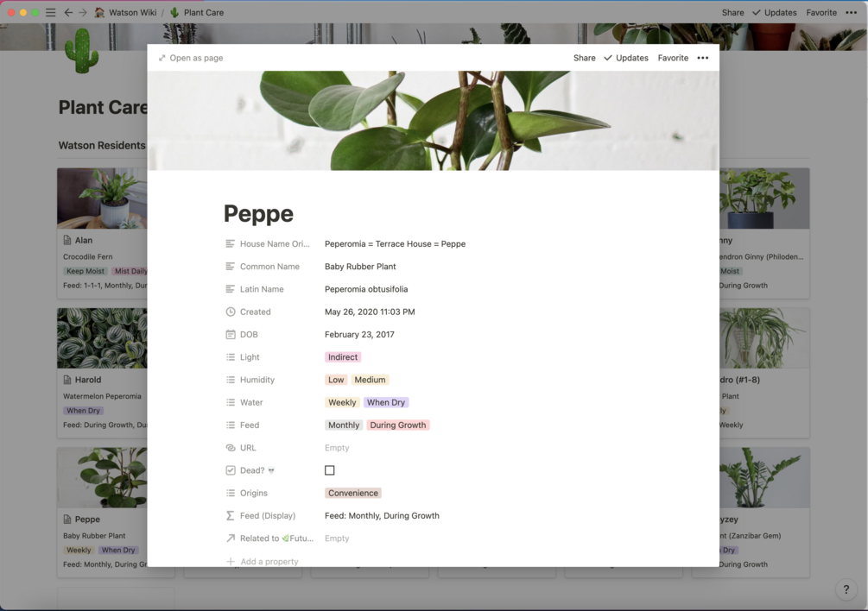
Task: Edit the 'Peperomia obtusifolia' value
Action: tap(366, 289)
